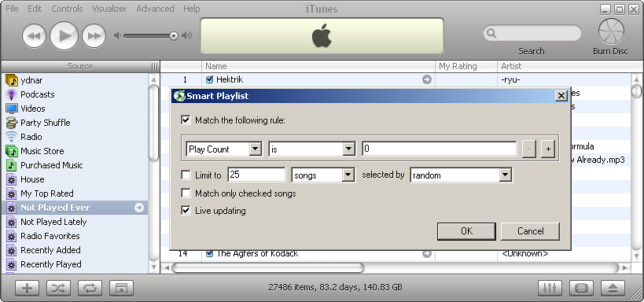Click the horizontal scrollbar thumb
The width and height of the screenshot is (644, 302).
(x=268, y=267)
